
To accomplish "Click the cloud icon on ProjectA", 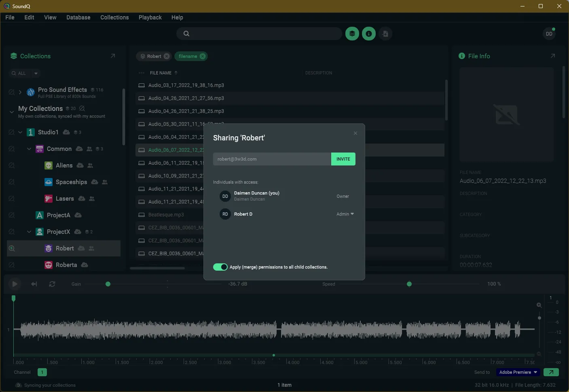I will (x=78, y=215).
